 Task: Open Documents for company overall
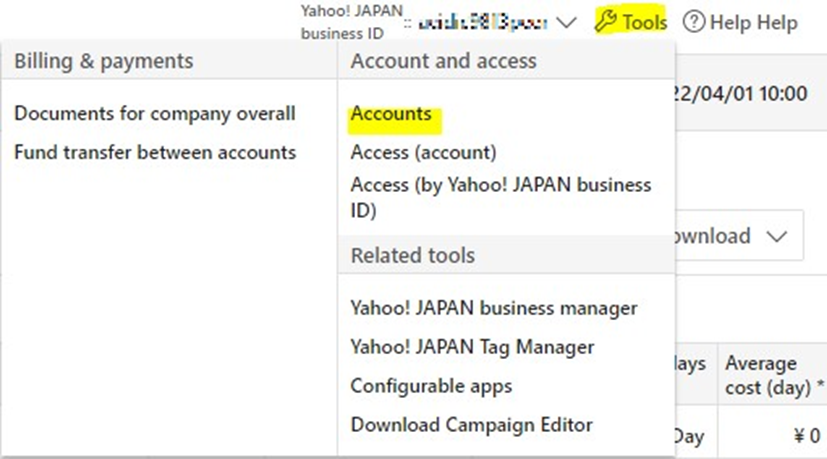coord(154,113)
